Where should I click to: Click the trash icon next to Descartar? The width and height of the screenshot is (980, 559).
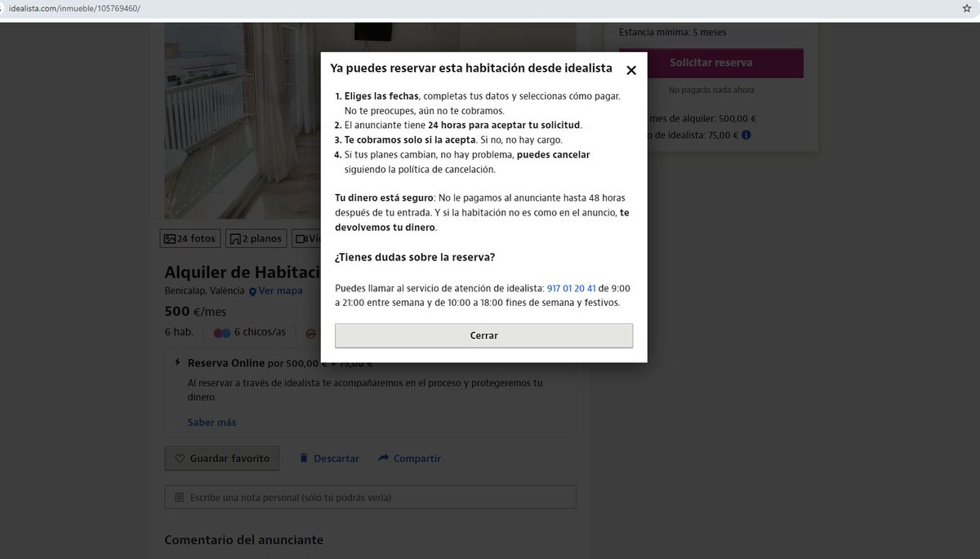[304, 459]
